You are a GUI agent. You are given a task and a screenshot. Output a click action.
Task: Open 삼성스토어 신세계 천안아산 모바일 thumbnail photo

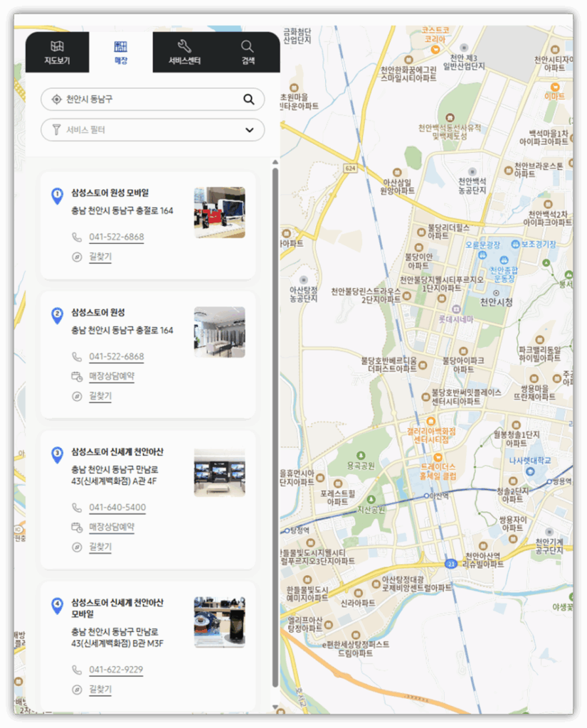point(219,622)
